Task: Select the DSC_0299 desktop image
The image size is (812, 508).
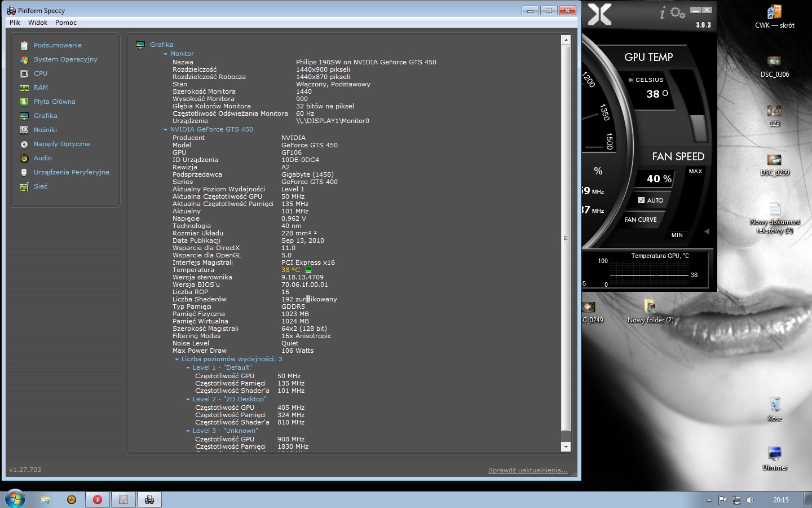Action: [775, 165]
